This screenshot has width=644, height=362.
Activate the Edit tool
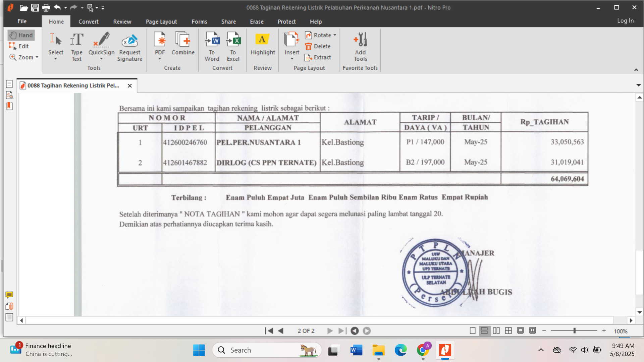tap(19, 46)
